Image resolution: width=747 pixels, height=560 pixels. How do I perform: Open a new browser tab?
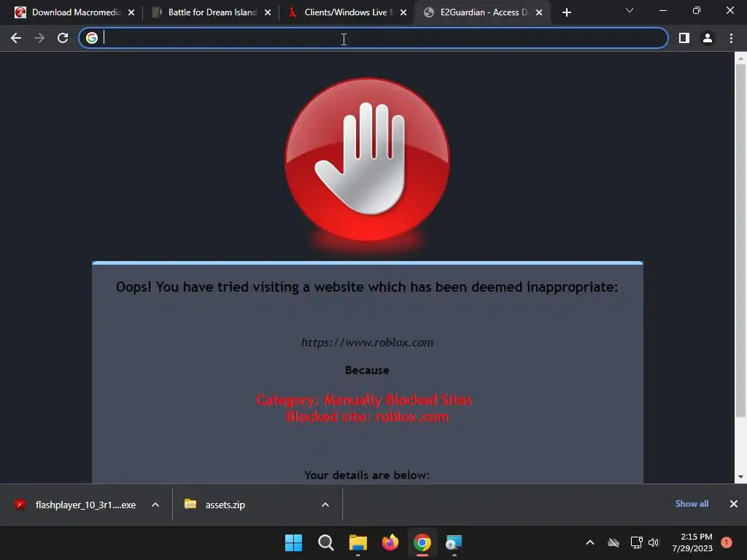point(566,13)
